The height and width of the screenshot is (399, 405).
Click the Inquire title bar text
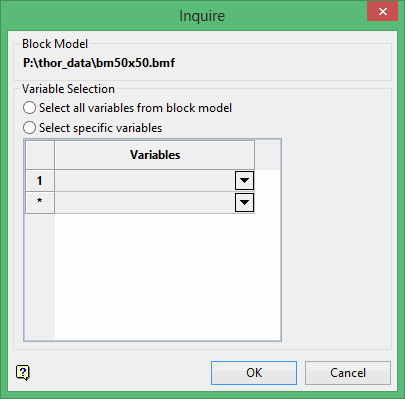202,16
